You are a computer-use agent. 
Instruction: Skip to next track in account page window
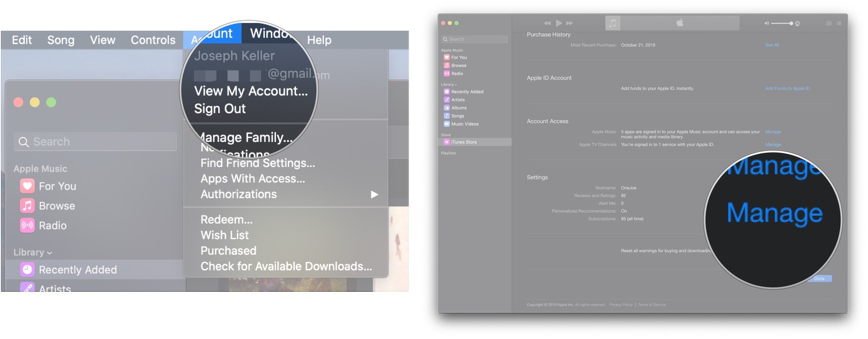click(570, 23)
